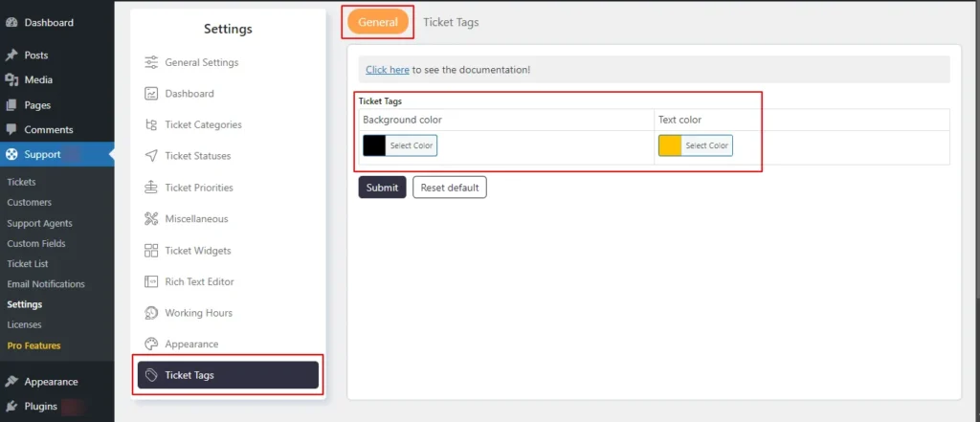
Task: Click the Media menu label
Action: pyautogui.click(x=38, y=80)
